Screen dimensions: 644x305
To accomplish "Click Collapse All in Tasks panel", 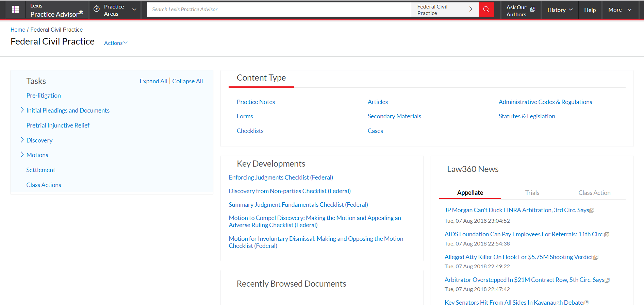I will (187, 81).
